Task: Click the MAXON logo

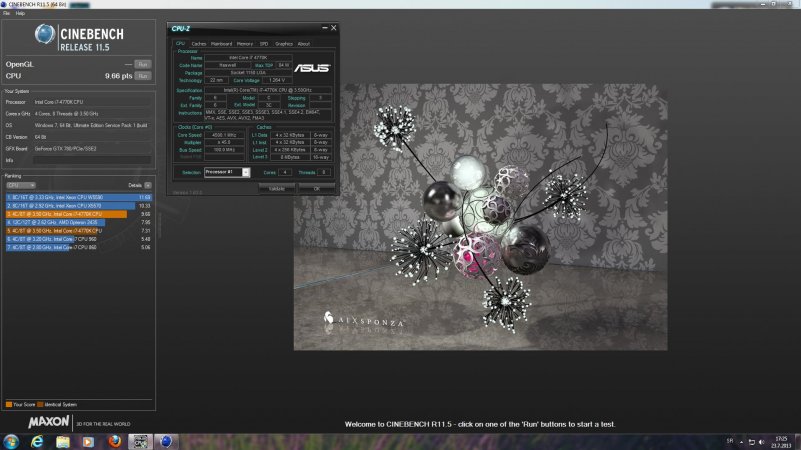Action: point(49,422)
